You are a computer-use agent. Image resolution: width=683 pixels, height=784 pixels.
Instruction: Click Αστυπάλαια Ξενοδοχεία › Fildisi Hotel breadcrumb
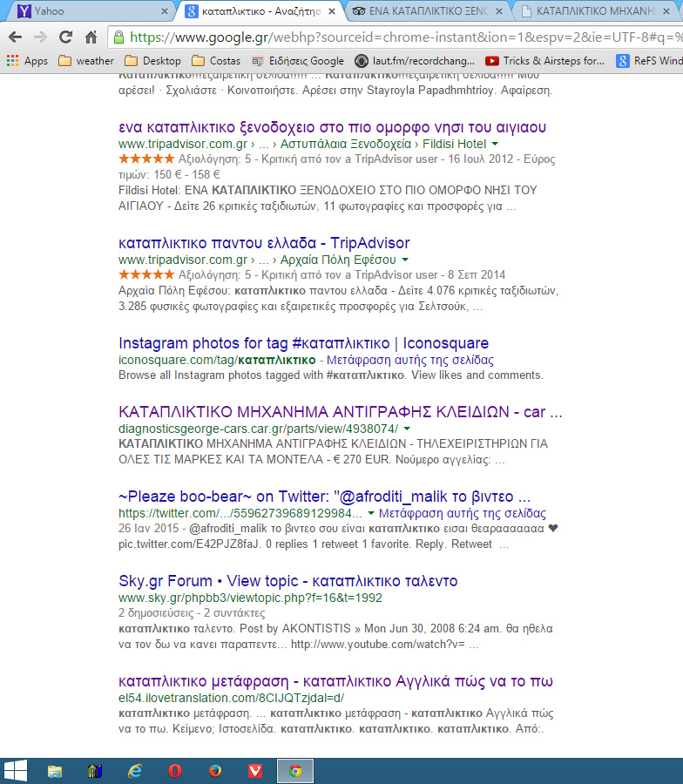(x=383, y=144)
